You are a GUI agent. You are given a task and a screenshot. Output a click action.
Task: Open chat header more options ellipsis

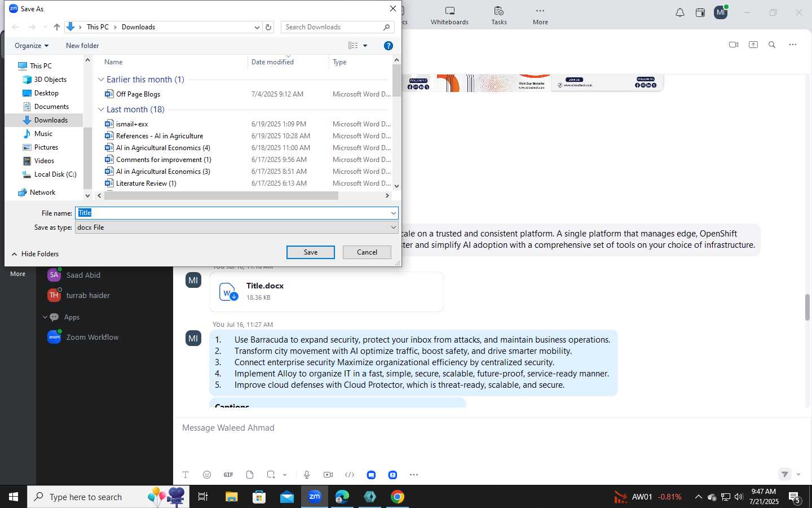click(793, 45)
